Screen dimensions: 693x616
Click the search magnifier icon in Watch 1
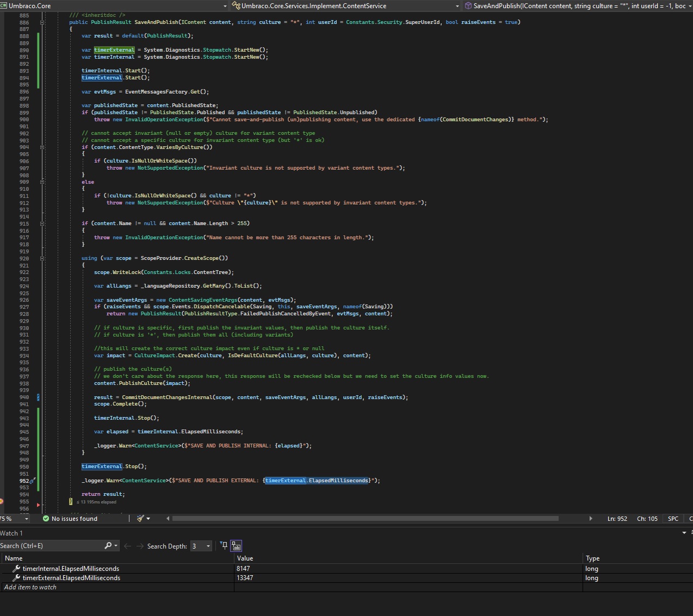[x=108, y=546]
